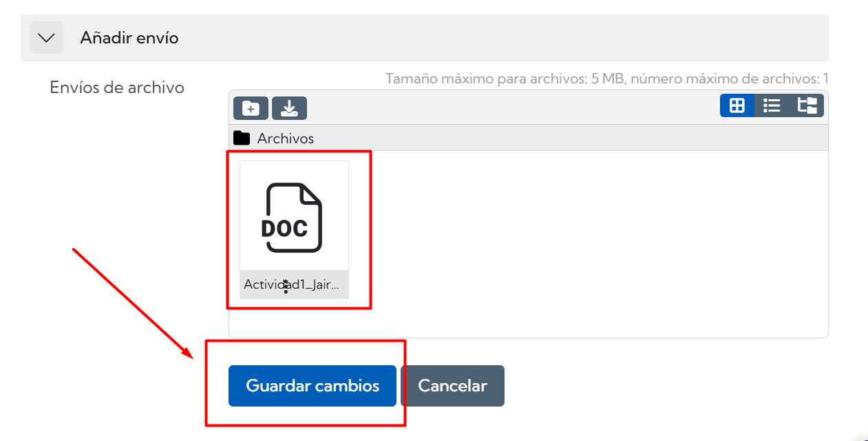
Task: Click the file manager toolbar background strip
Action: [513, 107]
